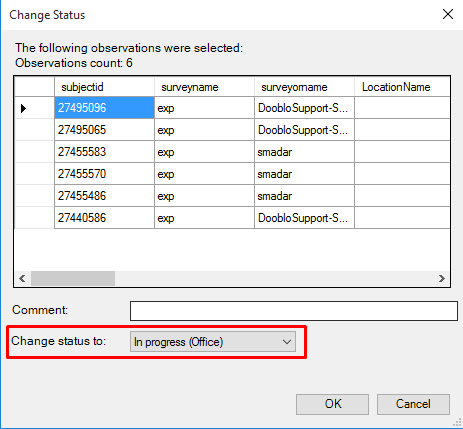Click the right scroll arrow of the table
This screenshot has width=463, height=429.
[442, 278]
